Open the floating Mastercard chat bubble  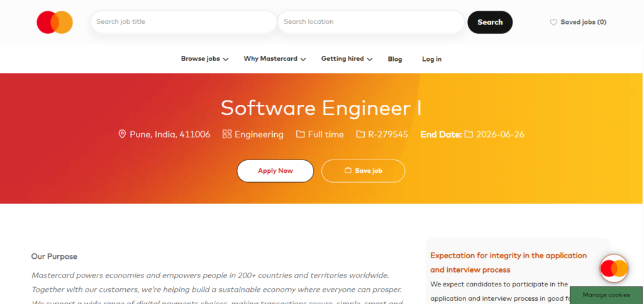coord(614,269)
